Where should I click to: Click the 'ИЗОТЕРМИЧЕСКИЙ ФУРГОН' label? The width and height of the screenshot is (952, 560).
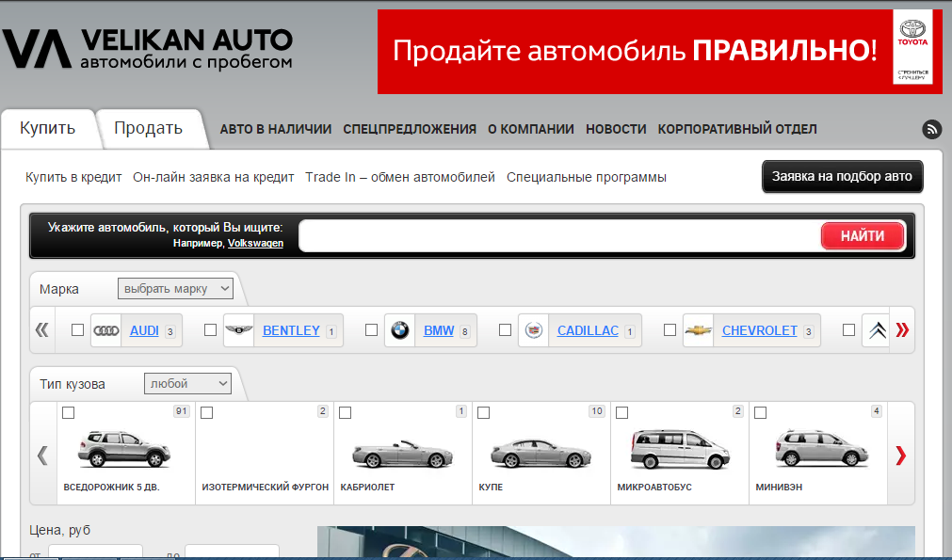coord(266,488)
